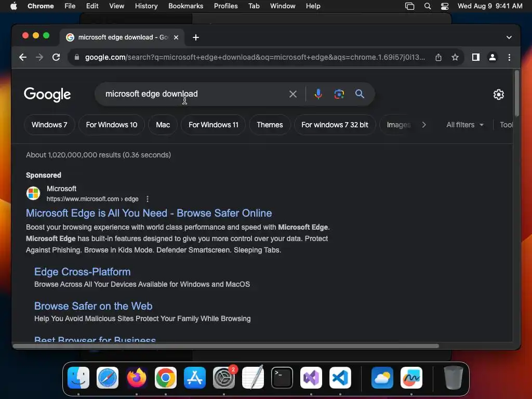532x399 pixels.
Task: Open Browse Safer on the Web sitelink
Action: tap(94, 306)
